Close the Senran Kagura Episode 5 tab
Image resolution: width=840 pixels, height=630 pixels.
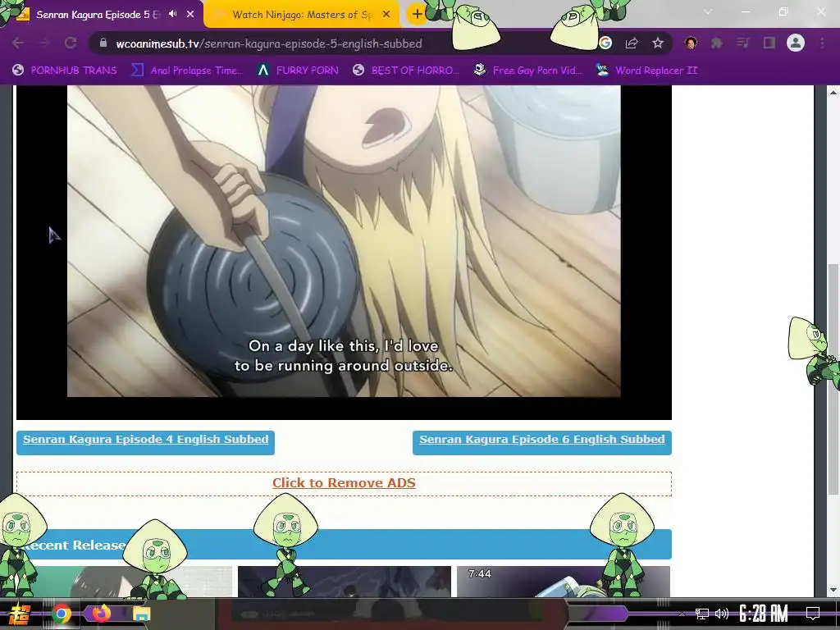click(190, 15)
